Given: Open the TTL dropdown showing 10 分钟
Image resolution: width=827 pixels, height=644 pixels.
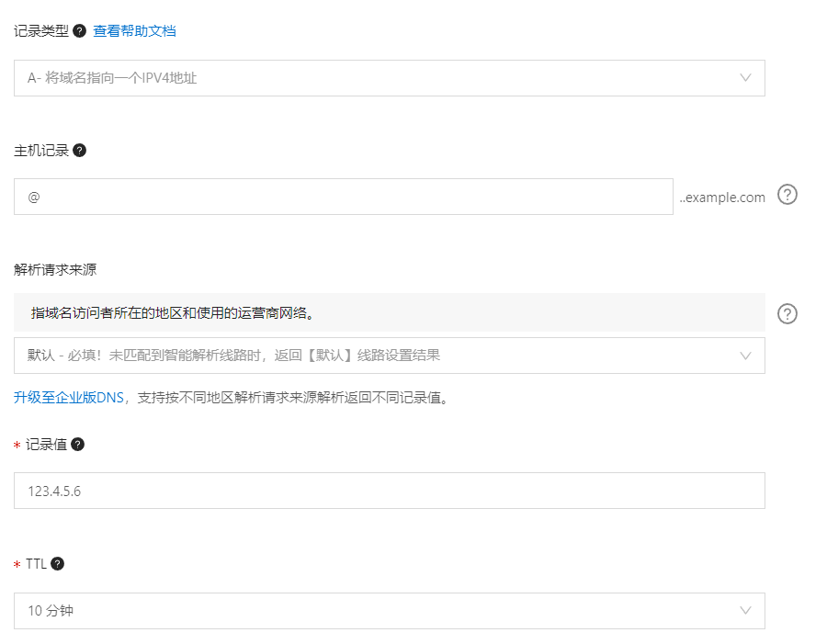Looking at the screenshot, I should [368, 611].
